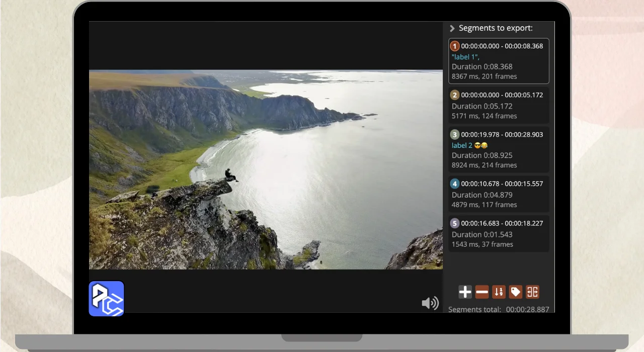This screenshot has width=644, height=352.
Task: Remove current segment with minus icon
Action: click(x=482, y=292)
